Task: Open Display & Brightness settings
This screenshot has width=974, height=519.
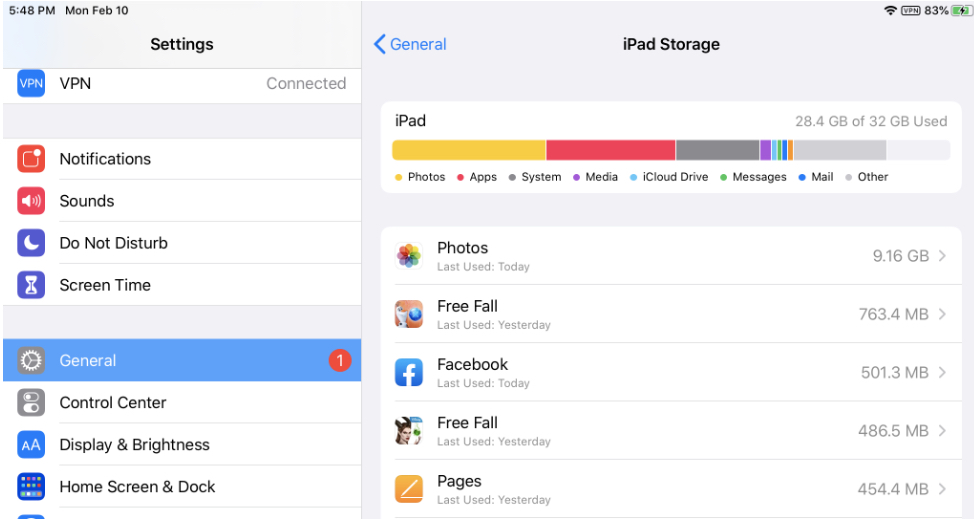Action: [x=182, y=445]
